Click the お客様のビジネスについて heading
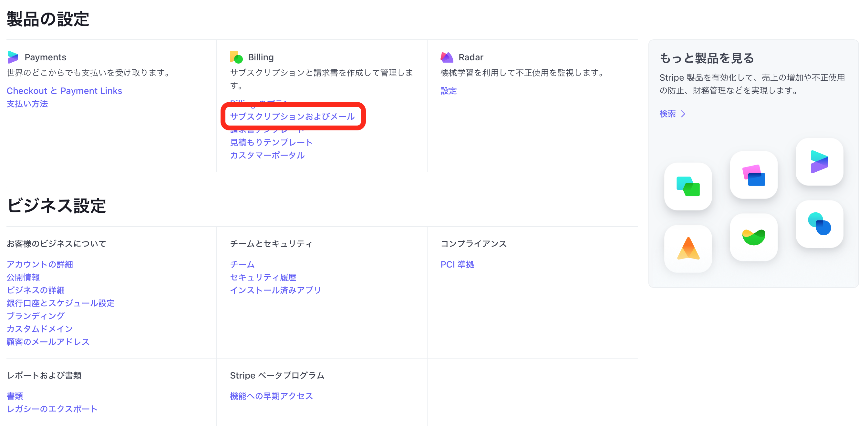868x426 pixels. [x=56, y=243]
